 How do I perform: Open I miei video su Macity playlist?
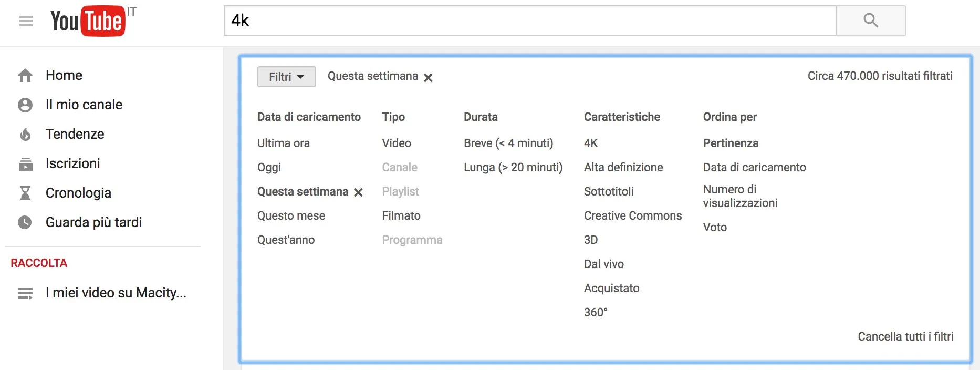click(x=116, y=293)
